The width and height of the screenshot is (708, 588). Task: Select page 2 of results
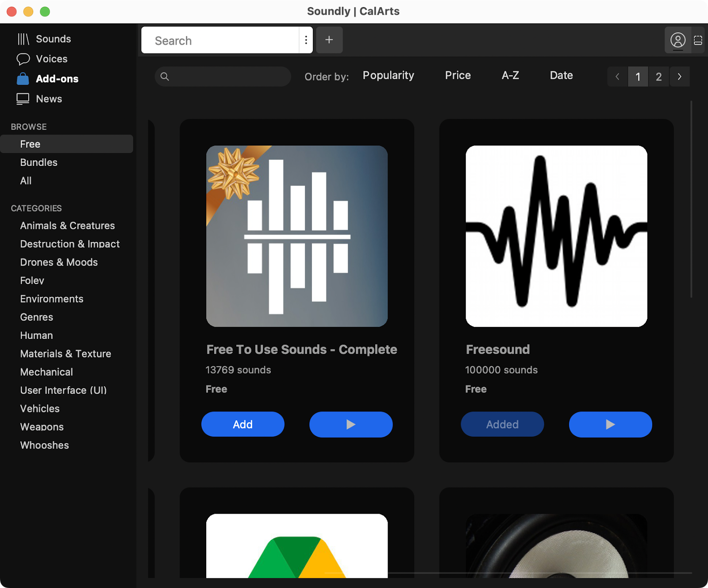[x=659, y=77]
